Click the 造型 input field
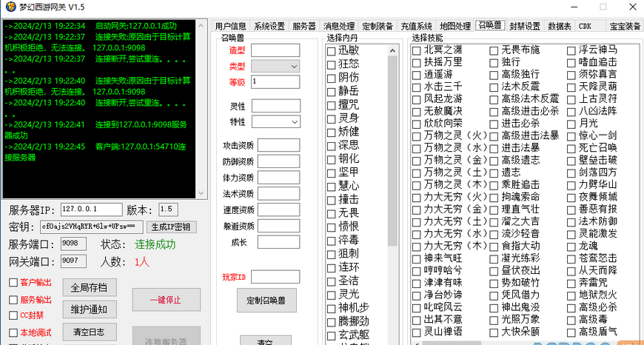Image resolution: width=644 pixels, height=345 pixels. tap(275, 50)
